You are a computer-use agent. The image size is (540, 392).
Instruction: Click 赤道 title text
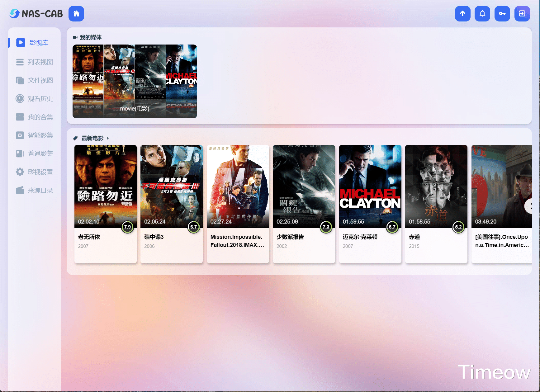click(414, 237)
